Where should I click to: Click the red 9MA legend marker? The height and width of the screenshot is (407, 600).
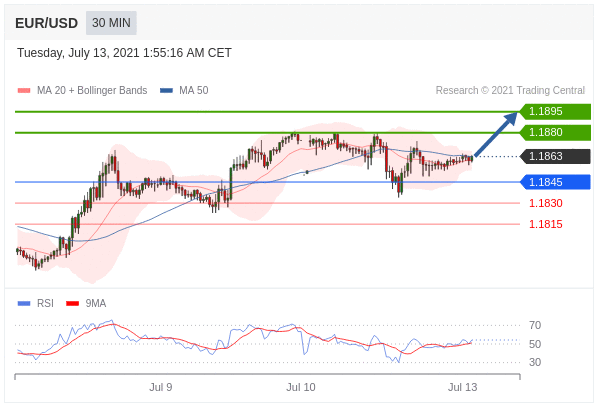coord(72,303)
